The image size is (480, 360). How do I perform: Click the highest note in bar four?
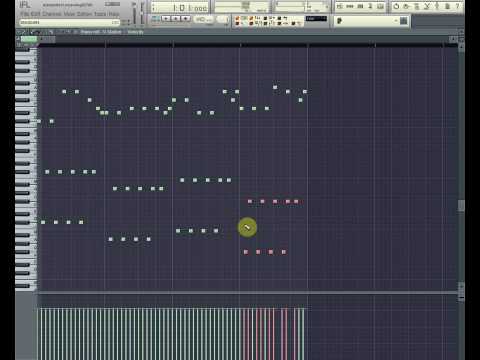[275, 87]
